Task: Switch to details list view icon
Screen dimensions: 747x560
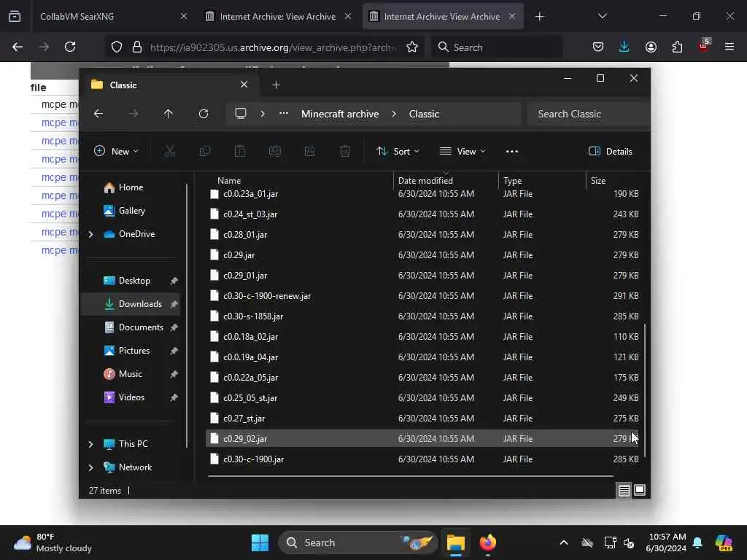Action: [x=624, y=491]
